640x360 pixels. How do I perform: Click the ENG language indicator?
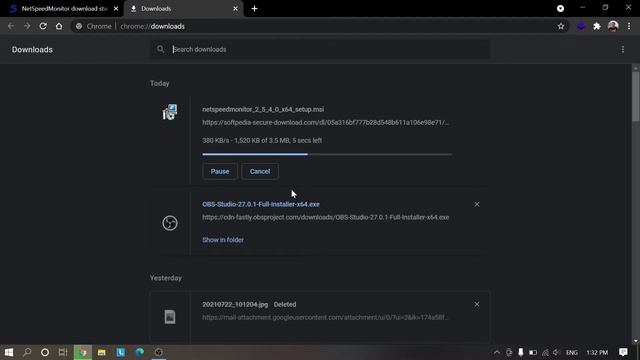click(x=572, y=352)
